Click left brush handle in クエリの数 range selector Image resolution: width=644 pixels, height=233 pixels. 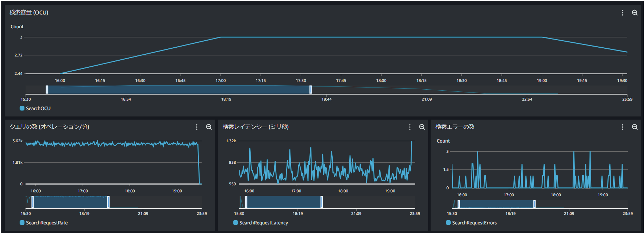(x=33, y=202)
